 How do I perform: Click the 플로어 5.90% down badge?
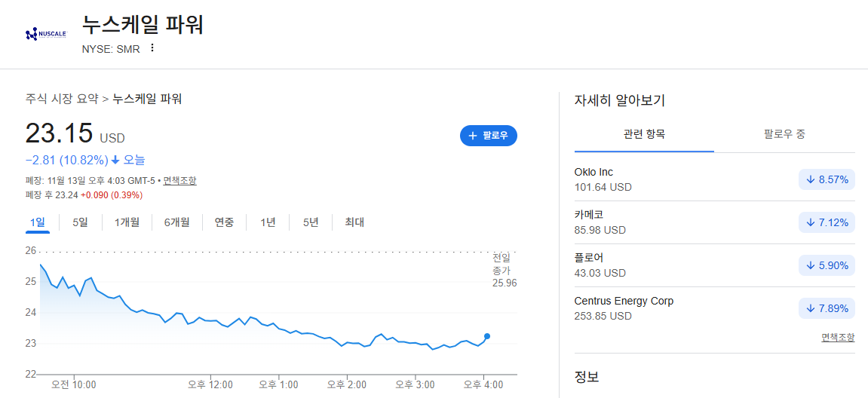point(827,265)
